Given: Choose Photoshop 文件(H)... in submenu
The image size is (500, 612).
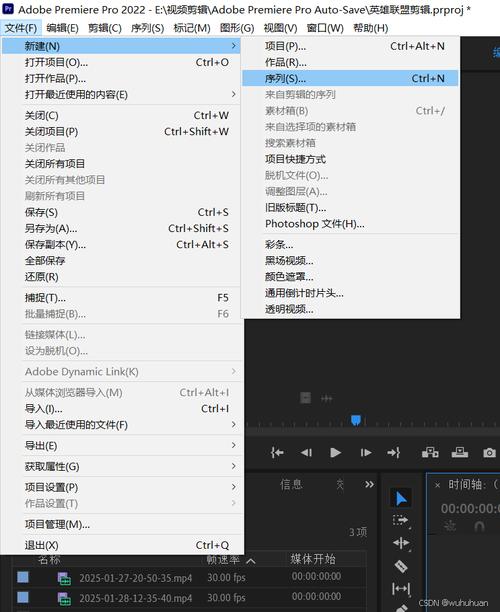Looking at the screenshot, I should coord(350,224).
